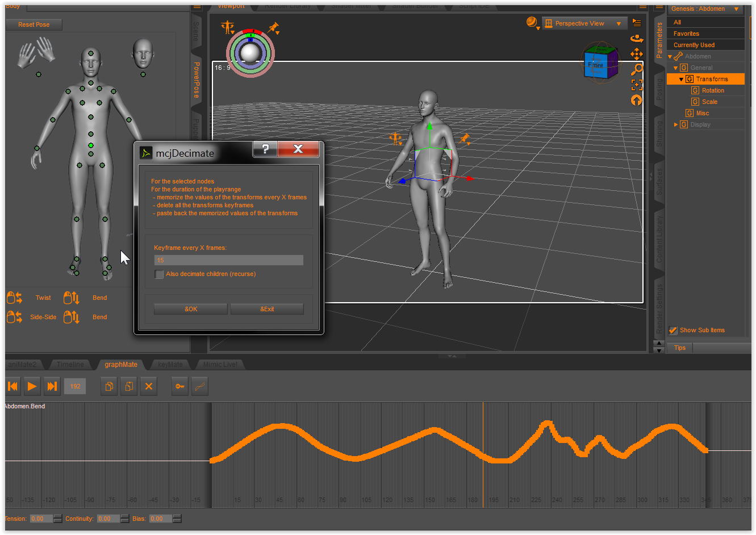Switch to the Posing side tab
The image size is (756, 535).
pos(659,89)
